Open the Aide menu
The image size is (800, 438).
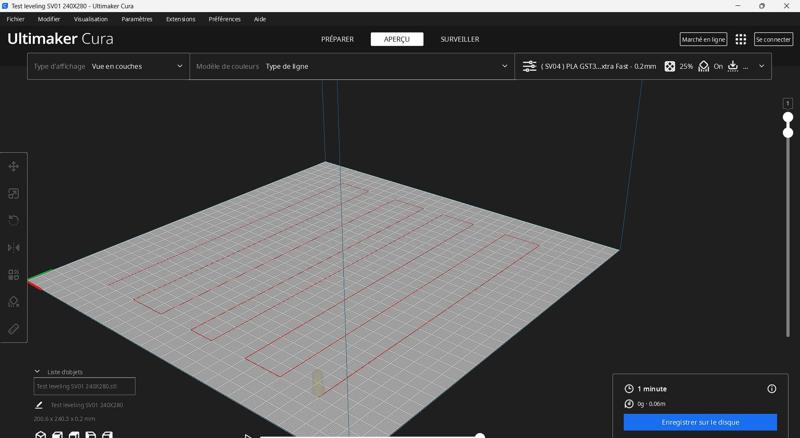(260, 19)
